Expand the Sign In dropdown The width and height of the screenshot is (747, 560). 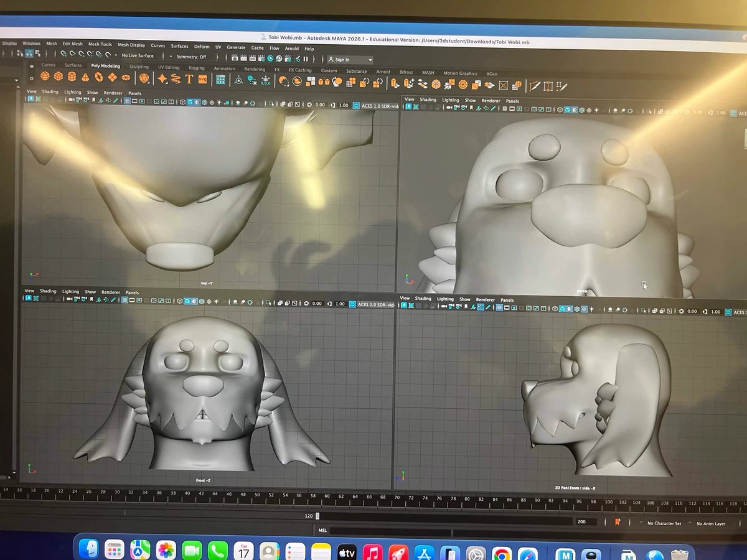[370, 60]
